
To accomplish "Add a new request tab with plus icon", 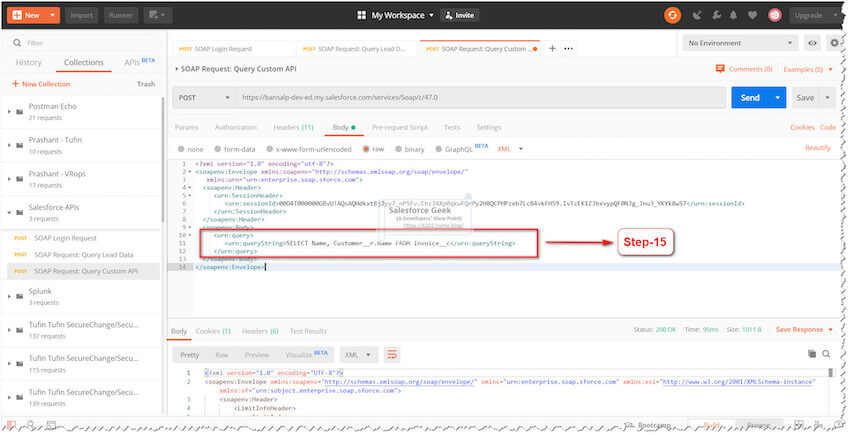I will (552, 48).
